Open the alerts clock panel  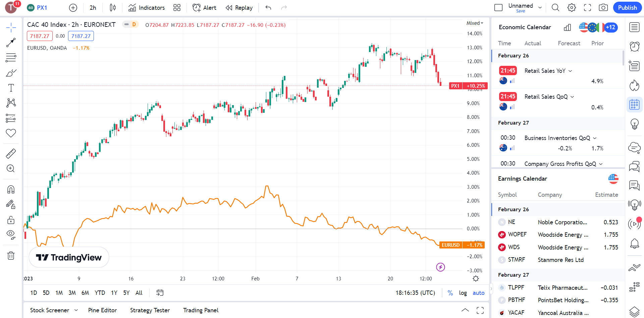click(634, 46)
